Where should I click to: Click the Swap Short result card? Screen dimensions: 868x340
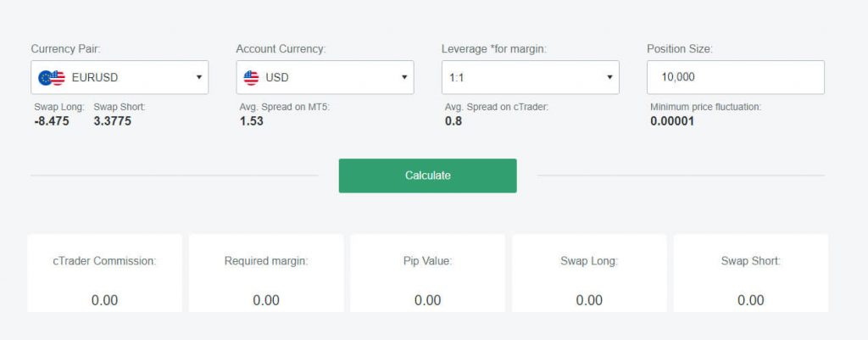[x=751, y=273]
